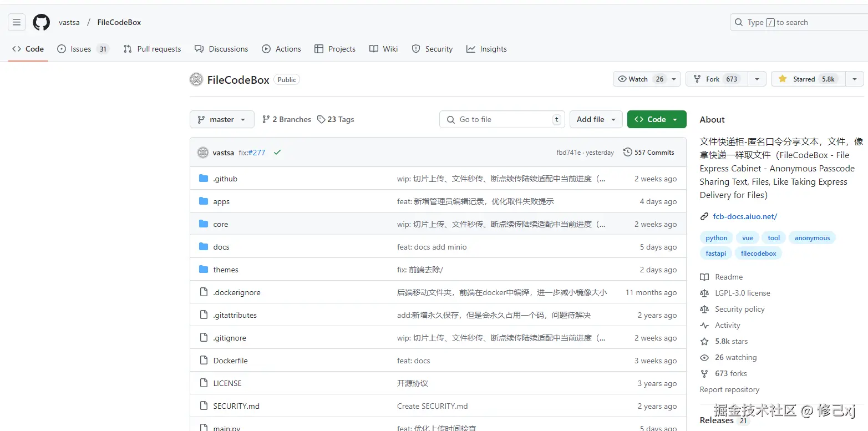Expand the Fork options dropdown arrow
Viewport: 868px width, 431px height.
point(757,79)
